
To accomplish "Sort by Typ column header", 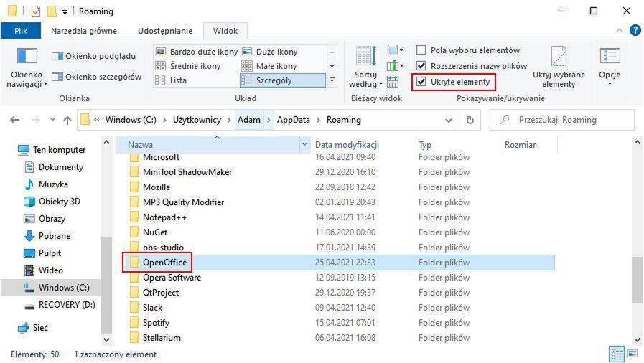I will (456, 145).
